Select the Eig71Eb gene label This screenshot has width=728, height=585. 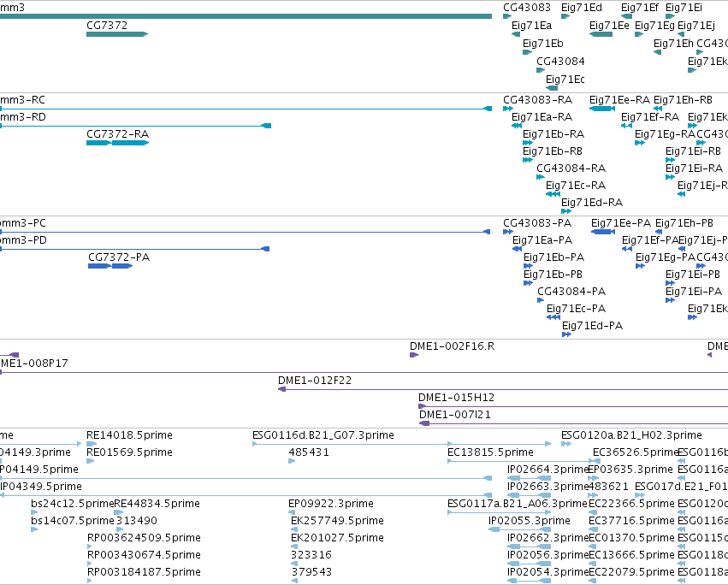pyautogui.click(x=542, y=44)
